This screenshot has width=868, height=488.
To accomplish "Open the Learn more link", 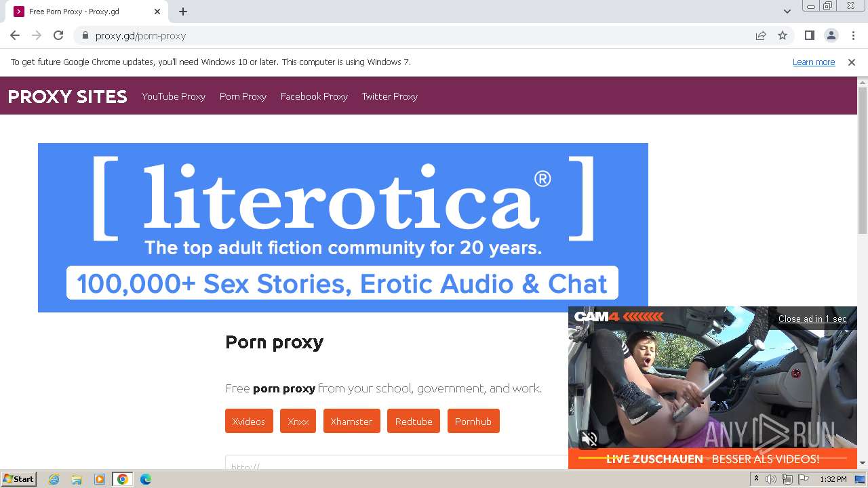I will point(814,62).
